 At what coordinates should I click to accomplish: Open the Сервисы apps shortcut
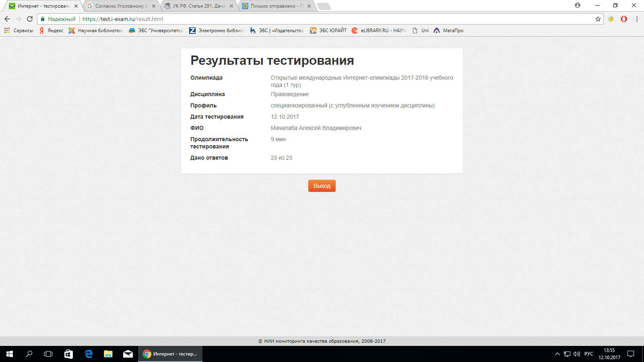[x=19, y=31]
